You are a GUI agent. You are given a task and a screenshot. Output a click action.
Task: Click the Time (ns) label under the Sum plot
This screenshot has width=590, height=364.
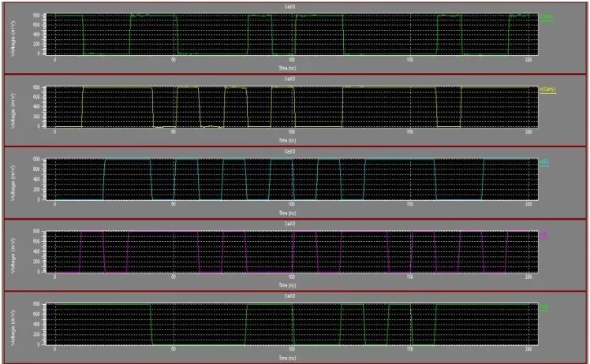[287, 68]
